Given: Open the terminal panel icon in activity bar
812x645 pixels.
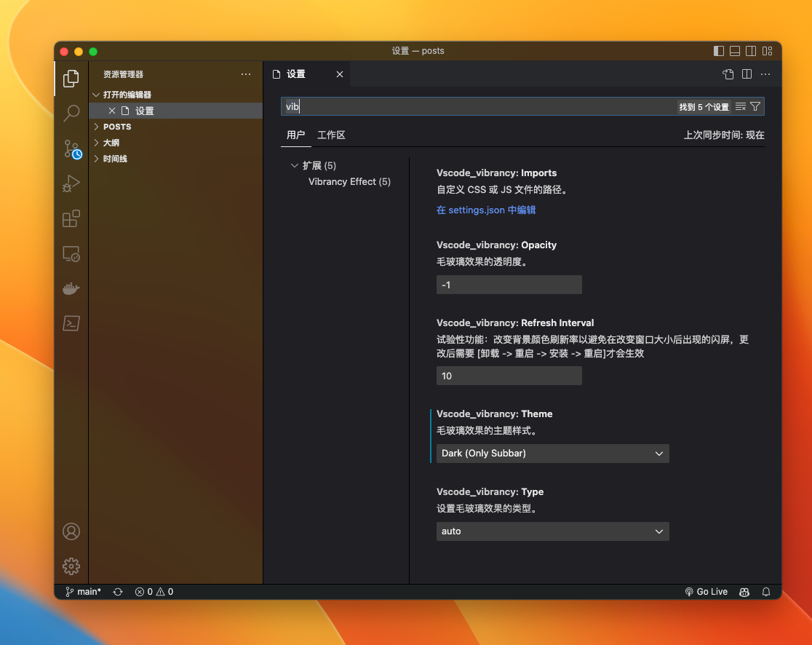Looking at the screenshot, I should (71, 323).
